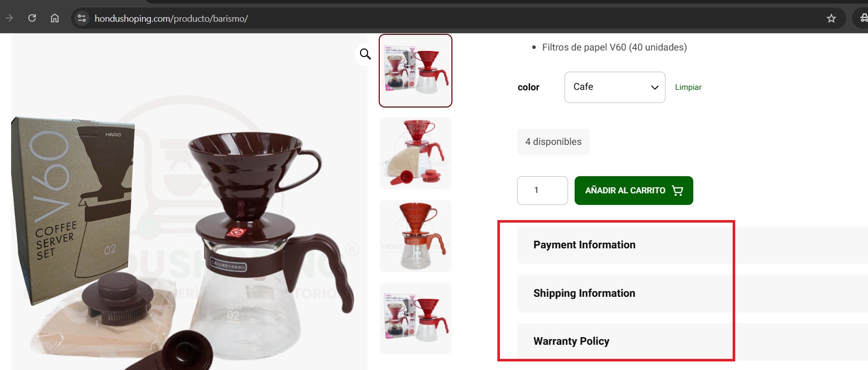Screen dimensions: 868x370
Task: Select the first product thumbnail with box
Action: (416, 71)
